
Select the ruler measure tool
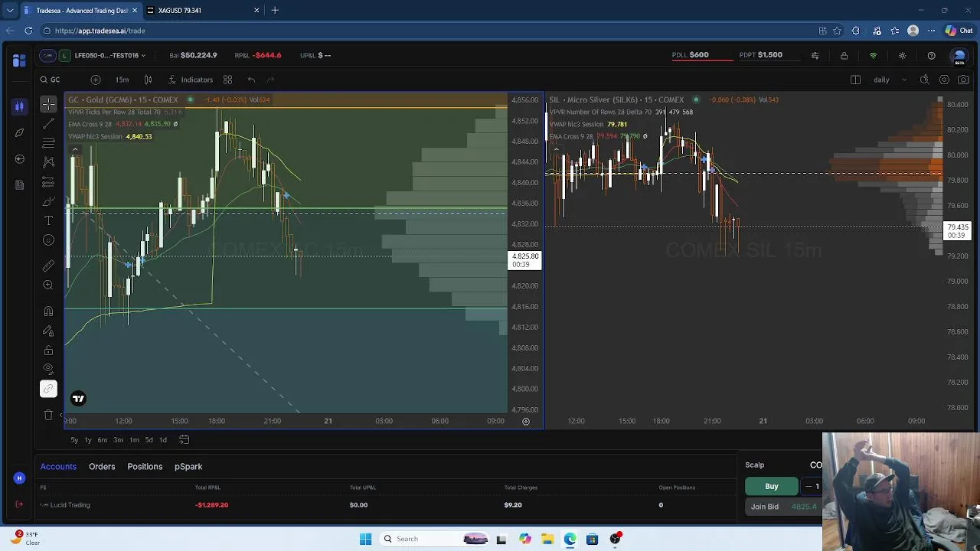click(48, 266)
